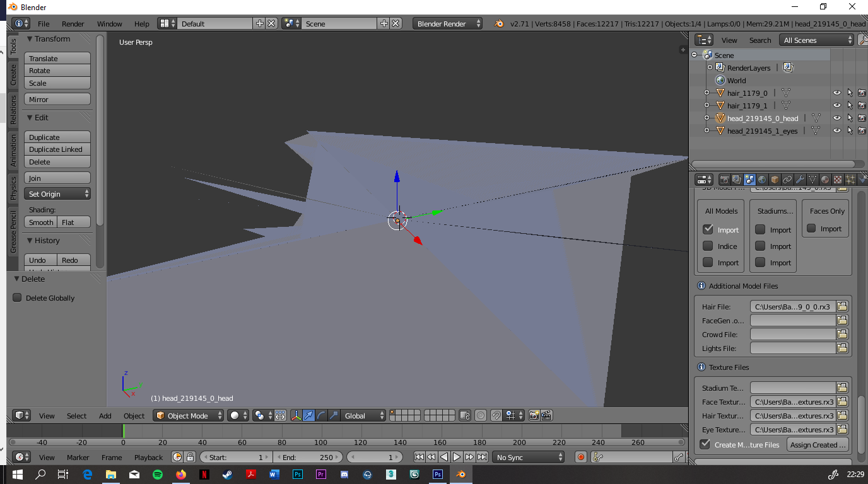The width and height of the screenshot is (868, 484).
Task: Enable the Indice checkbox
Action: pyautogui.click(x=708, y=246)
